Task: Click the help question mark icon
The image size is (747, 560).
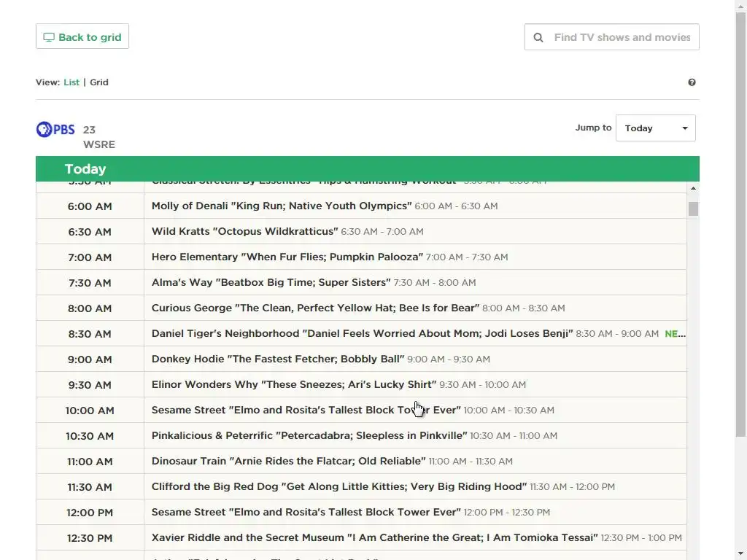Action: 692,82
